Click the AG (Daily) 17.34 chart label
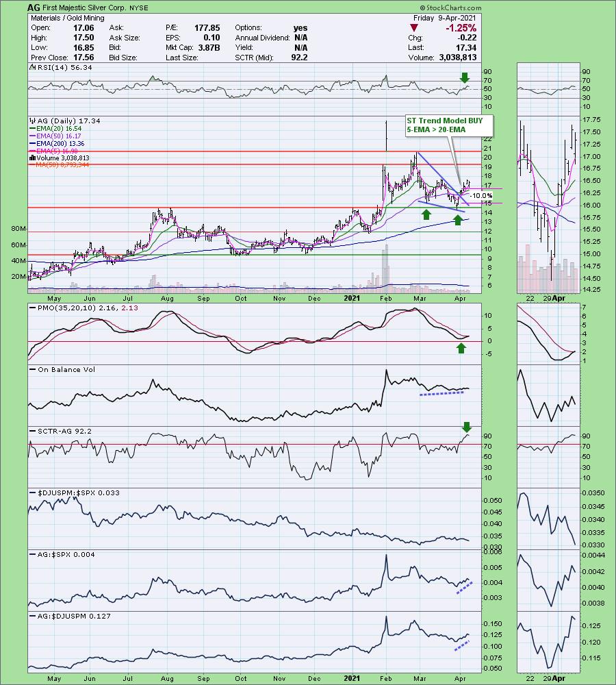 tap(68, 121)
